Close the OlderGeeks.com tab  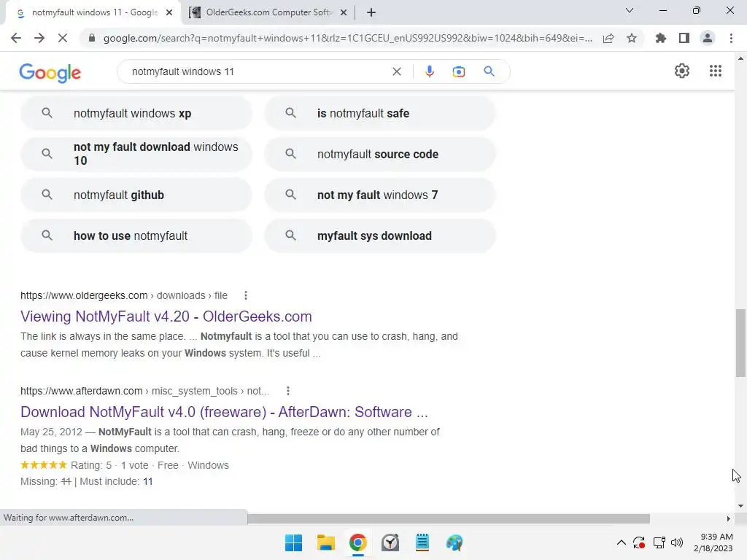[x=344, y=13]
